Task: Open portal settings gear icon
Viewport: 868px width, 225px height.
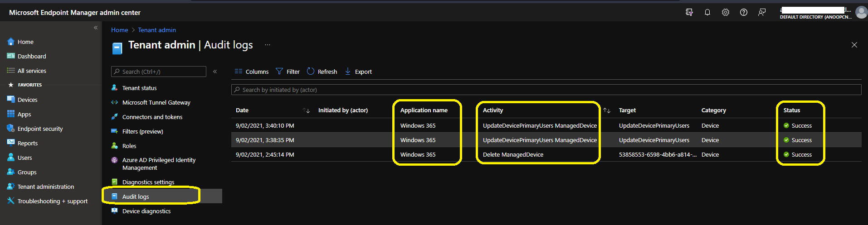Action: [x=726, y=12]
